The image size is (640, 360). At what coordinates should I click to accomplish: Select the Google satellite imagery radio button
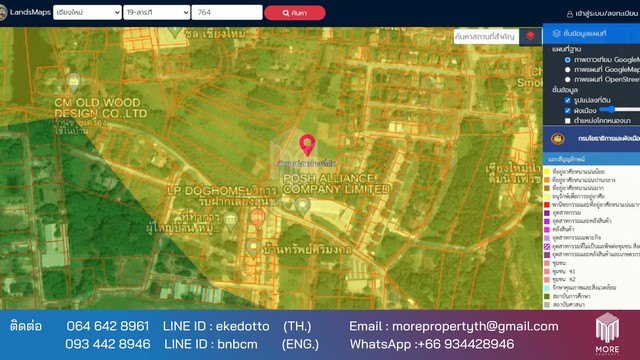[567, 60]
